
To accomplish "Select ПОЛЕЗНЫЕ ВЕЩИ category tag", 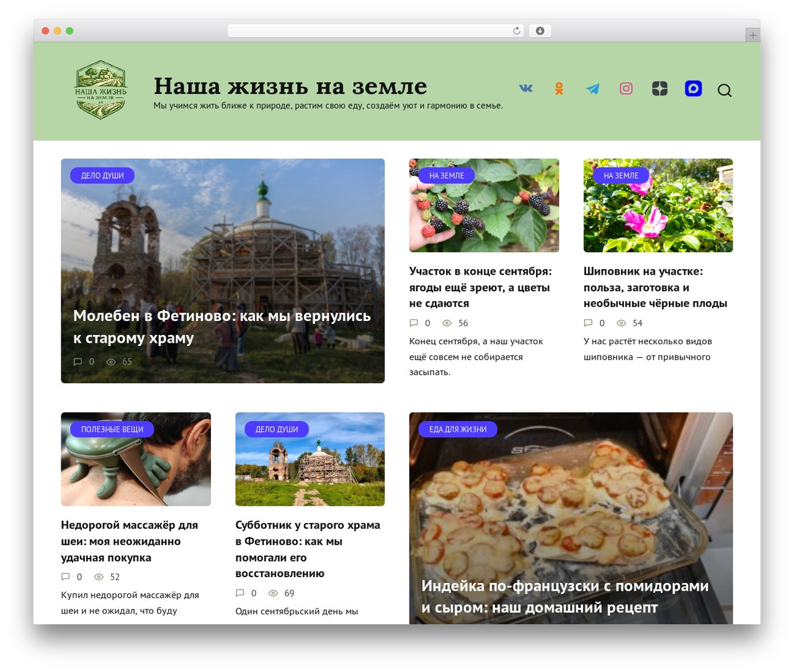I will click(x=112, y=429).
